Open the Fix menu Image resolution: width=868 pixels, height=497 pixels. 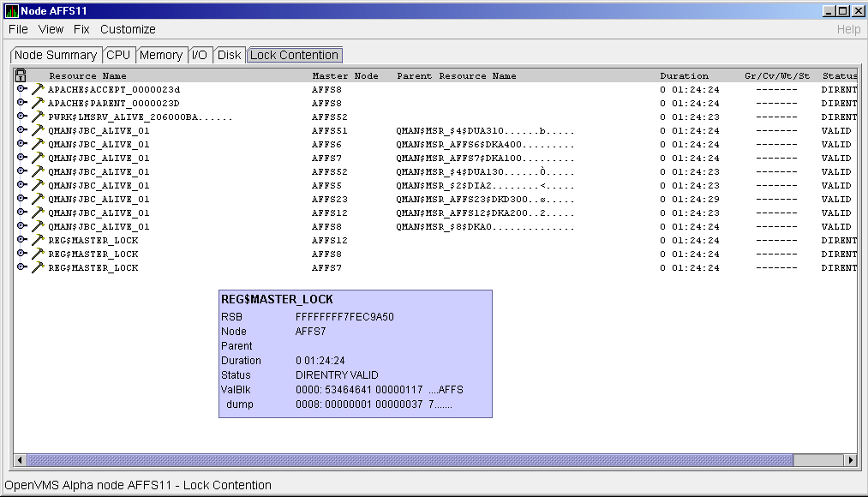coord(81,29)
